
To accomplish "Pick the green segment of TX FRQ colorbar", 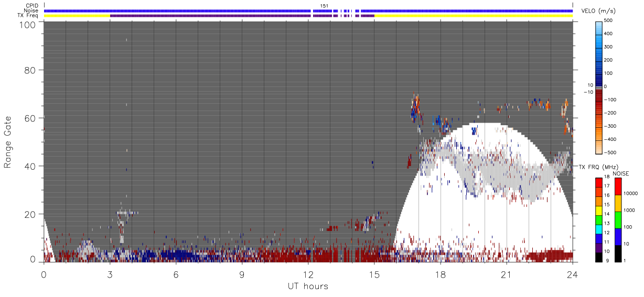I will [599, 219].
